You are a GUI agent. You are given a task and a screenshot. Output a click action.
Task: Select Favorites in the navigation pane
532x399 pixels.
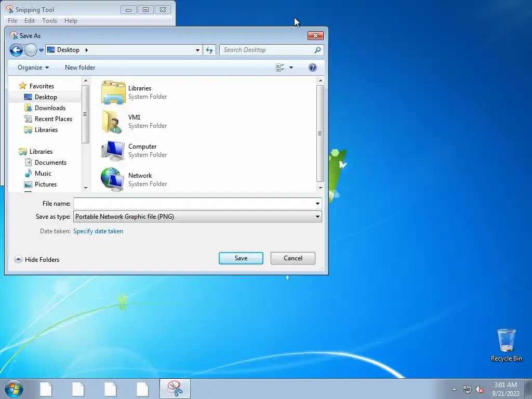tap(42, 86)
